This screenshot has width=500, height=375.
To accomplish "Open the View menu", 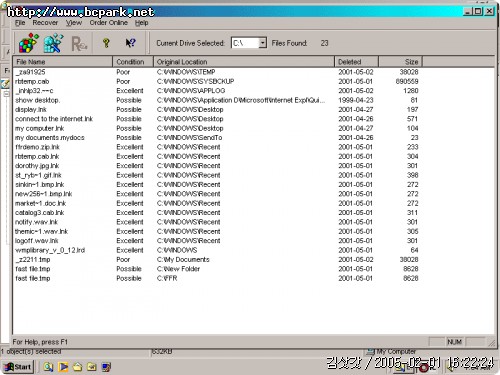I will (73, 23).
